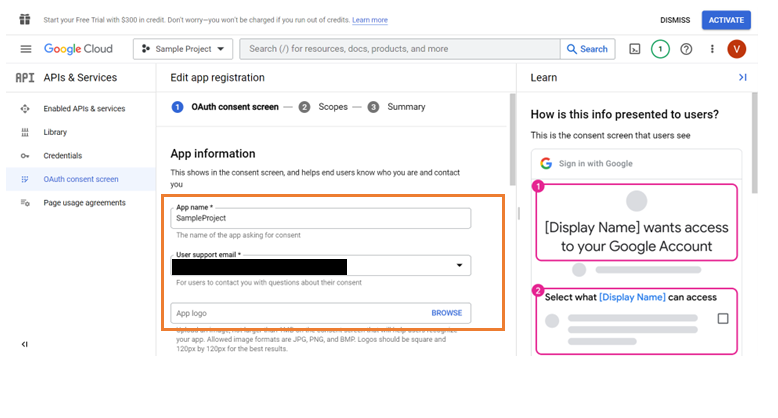Screen dimensions: 778x418
Task: Collapse the left sidebar navigation
Action: (x=25, y=344)
